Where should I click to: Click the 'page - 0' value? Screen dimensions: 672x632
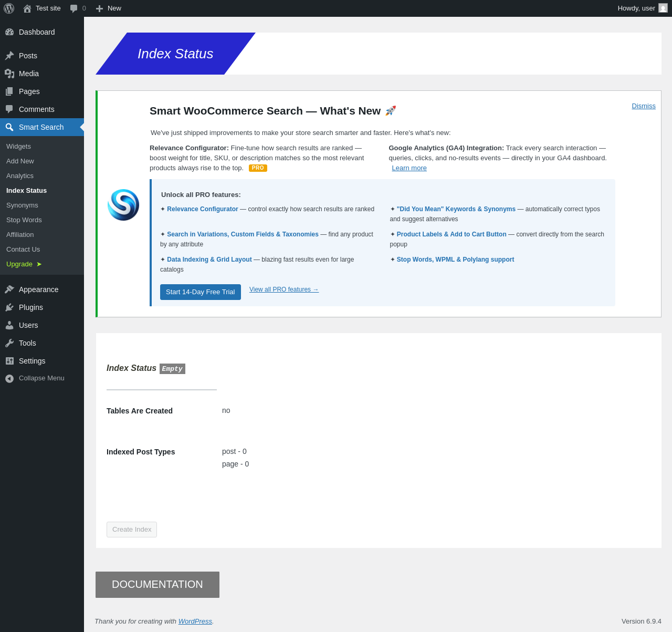236,464
